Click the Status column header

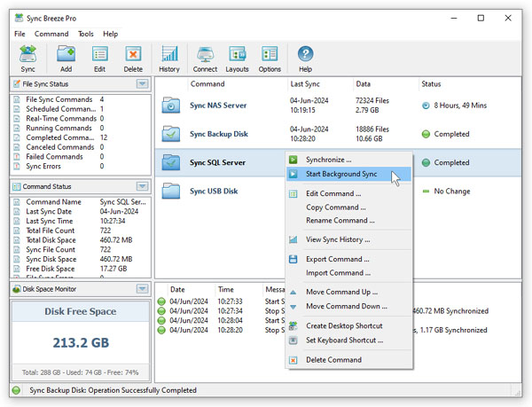431,83
